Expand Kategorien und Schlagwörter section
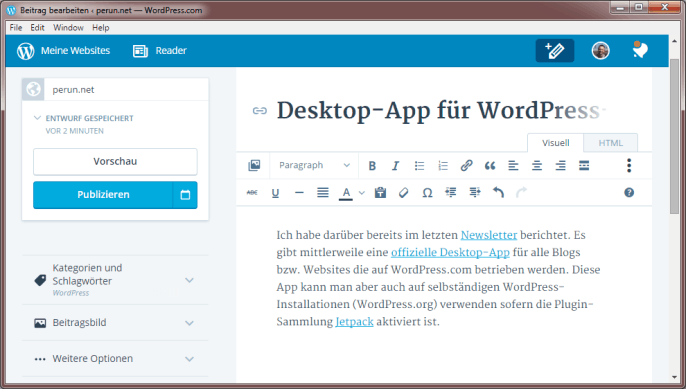Viewport: 686px width, 389px height. click(x=115, y=280)
